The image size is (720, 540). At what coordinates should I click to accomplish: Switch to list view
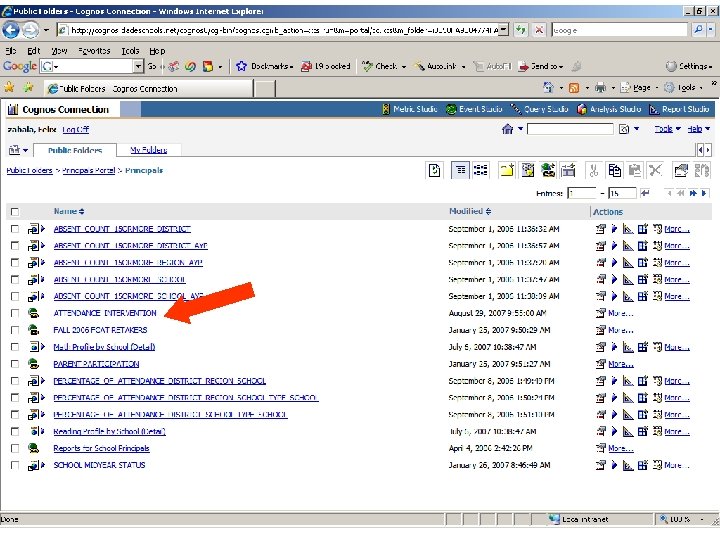(461, 171)
